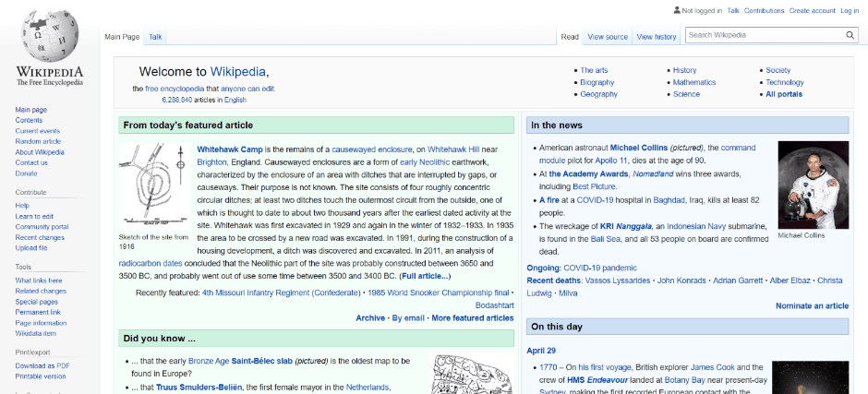Open Page information
Image resolution: width=868 pixels, height=394 pixels.
point(41,323)
